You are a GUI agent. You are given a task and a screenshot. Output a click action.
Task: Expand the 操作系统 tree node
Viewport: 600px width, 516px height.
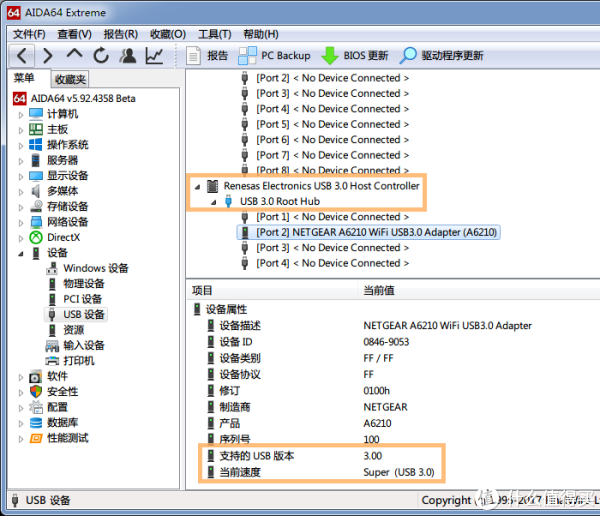pyautogui.click(x=21, y=145)
